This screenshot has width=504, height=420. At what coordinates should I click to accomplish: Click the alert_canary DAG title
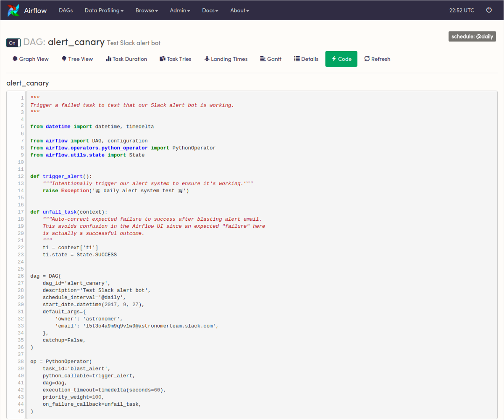(x=76, y=42)
